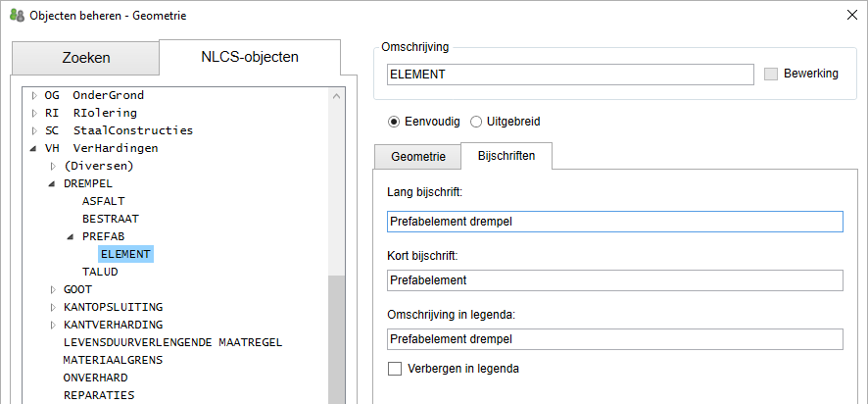Collapse the DREMPEL branch

53,183
